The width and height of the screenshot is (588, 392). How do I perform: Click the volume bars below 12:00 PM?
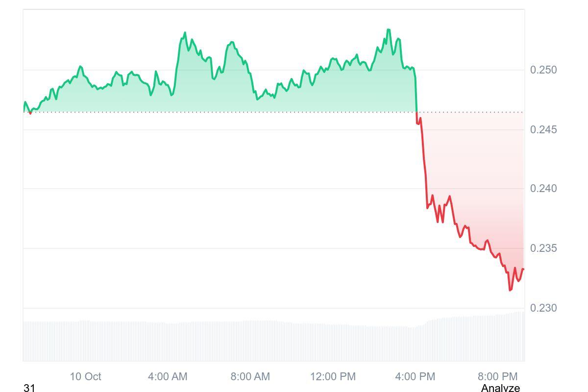point(333,342)
